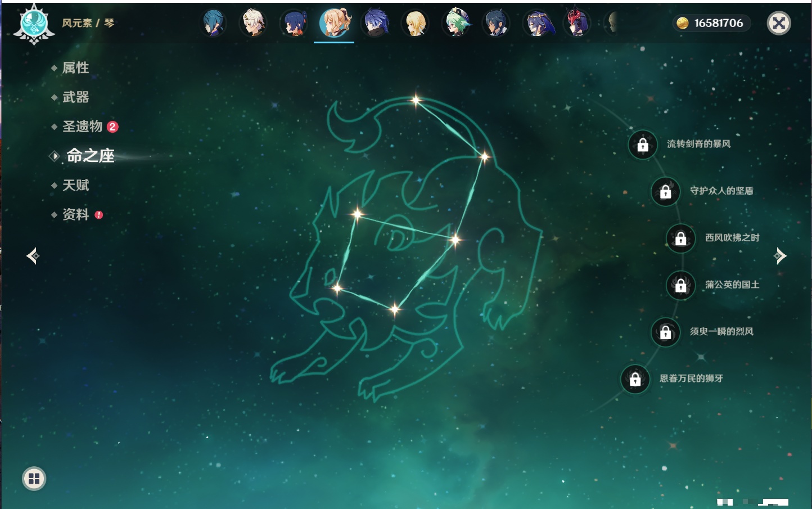Image resolution: width=812 pixels, height=509 pixels.
Task: Switch to the green-haired character with hat
Action: (x=456, y=23)
